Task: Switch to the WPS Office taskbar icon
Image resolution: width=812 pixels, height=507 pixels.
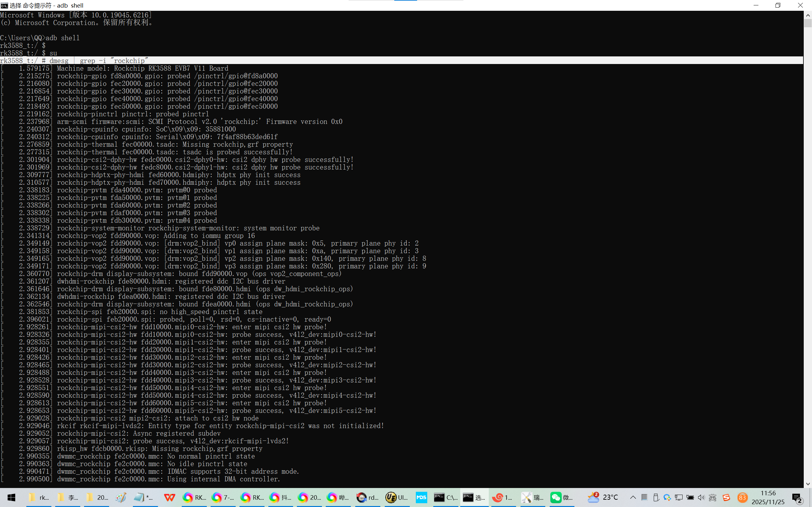Action: click(x=169, y=497)
